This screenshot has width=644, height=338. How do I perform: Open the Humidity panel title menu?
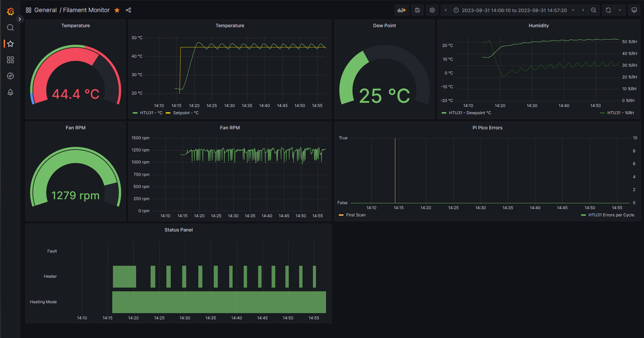tap(539, 26)
